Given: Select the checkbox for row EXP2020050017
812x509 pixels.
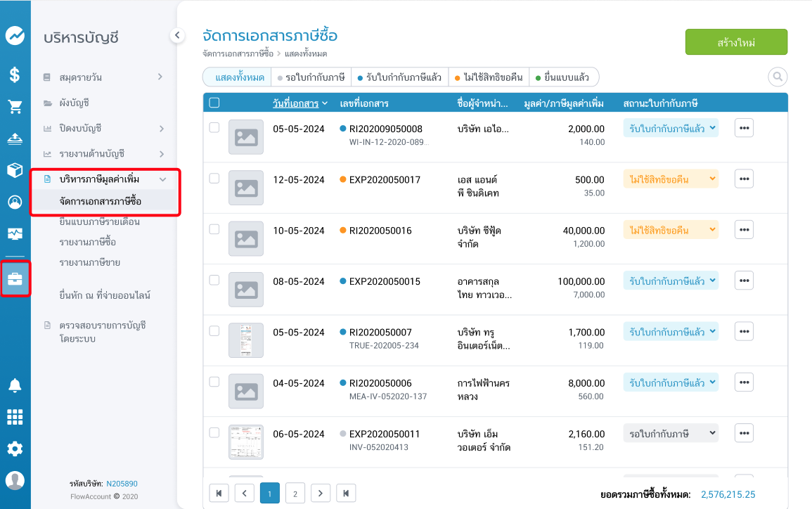Looking at the screenshot, I should point(214,179).
